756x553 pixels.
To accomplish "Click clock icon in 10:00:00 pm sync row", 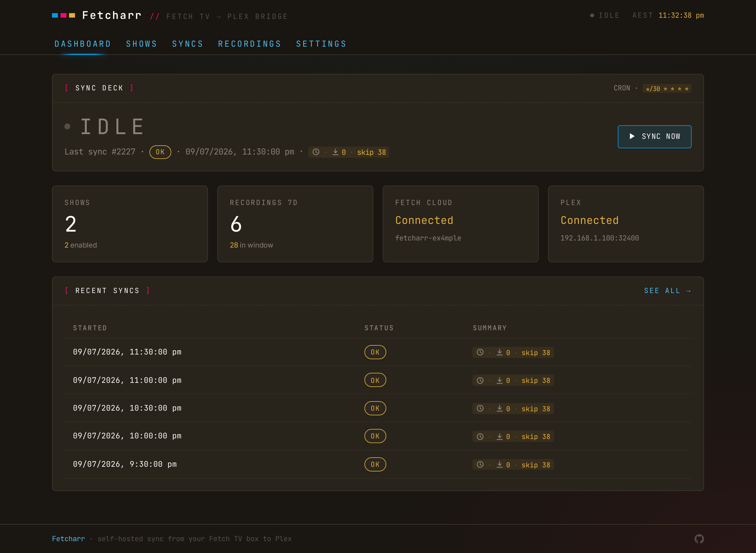I will pyautogui.click(x=480, y=436).
